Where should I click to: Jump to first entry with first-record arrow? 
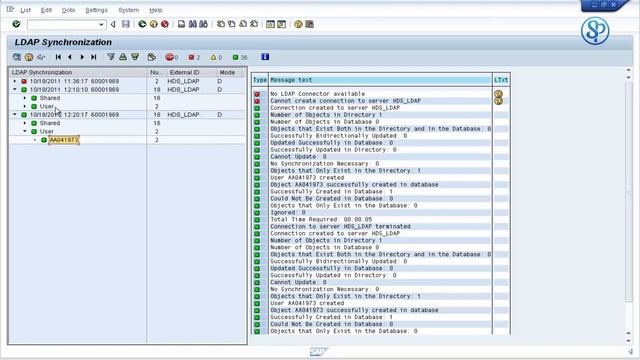(x=58, y=57)
